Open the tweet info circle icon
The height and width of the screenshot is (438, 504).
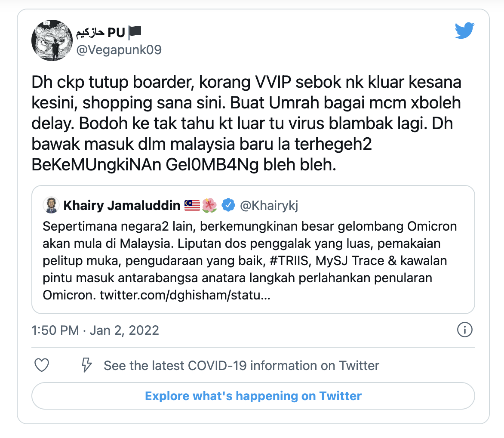tap(465, 330)
